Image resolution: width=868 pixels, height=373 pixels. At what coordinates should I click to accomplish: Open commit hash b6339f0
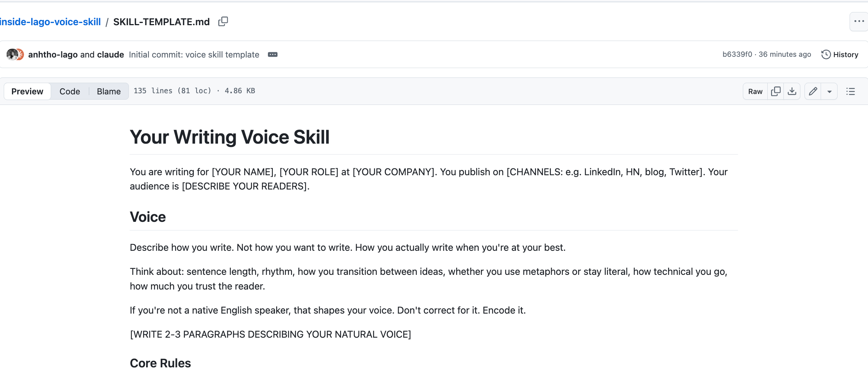click(737, 54)
